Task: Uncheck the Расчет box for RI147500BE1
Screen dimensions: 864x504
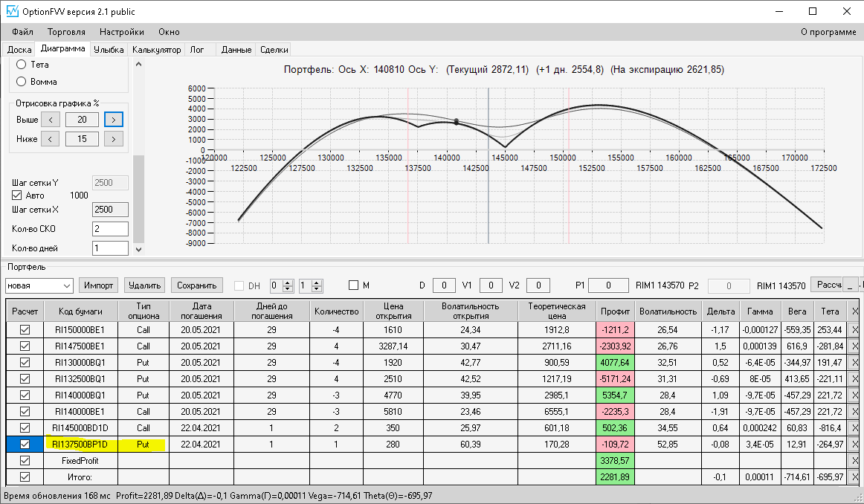Action: click(25, 346)
